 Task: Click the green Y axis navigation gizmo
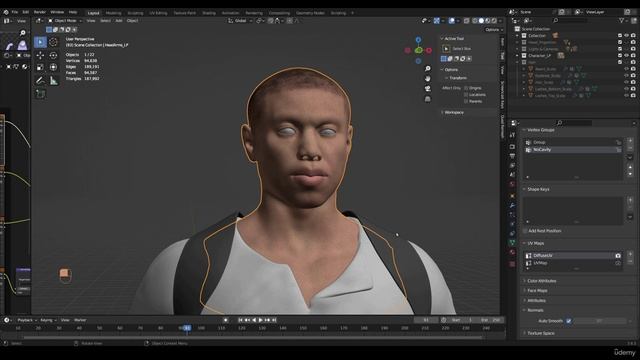[418, 50]
